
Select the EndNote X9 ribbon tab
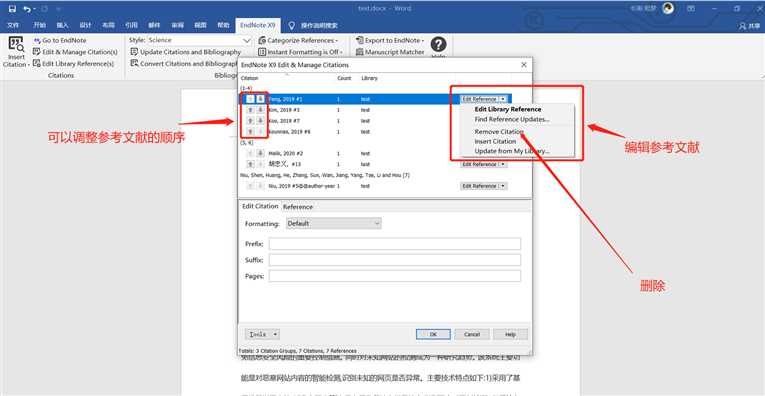click(258, 25)
